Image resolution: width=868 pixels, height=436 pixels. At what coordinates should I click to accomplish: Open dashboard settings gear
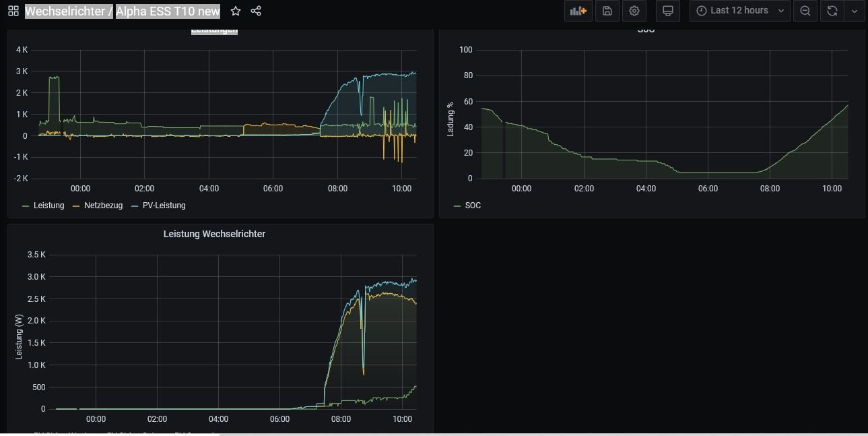coord(634,11)
